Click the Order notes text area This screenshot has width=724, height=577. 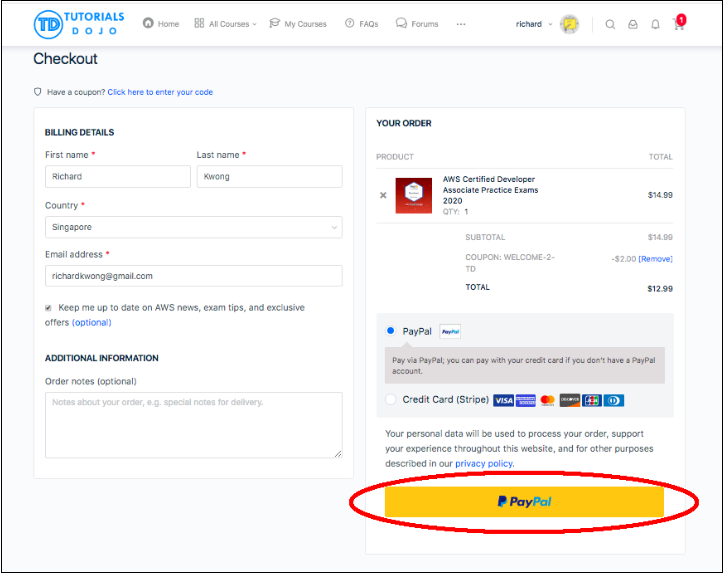coord(193,425)
